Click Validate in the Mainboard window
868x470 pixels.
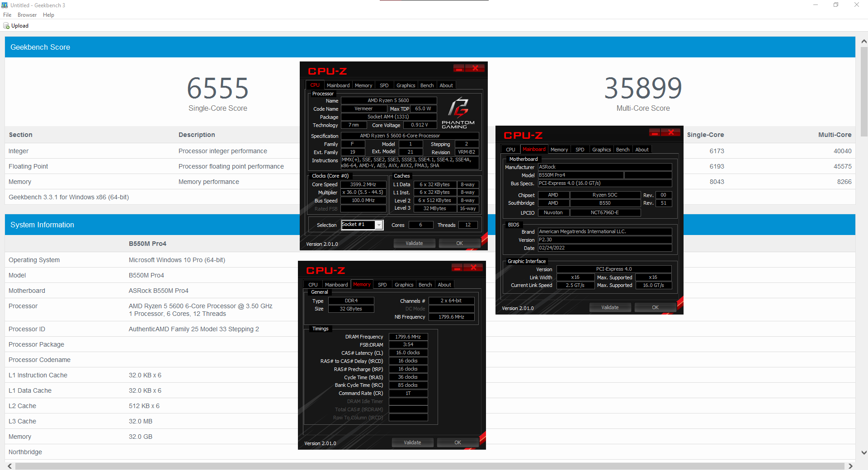(x=610, y=307)
